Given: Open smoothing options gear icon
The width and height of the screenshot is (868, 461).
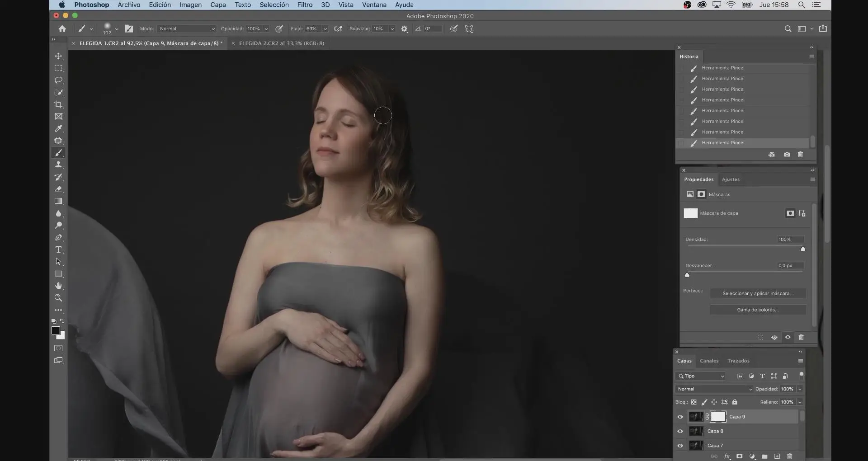Looking at the screenshot, I should pos(404,29).
